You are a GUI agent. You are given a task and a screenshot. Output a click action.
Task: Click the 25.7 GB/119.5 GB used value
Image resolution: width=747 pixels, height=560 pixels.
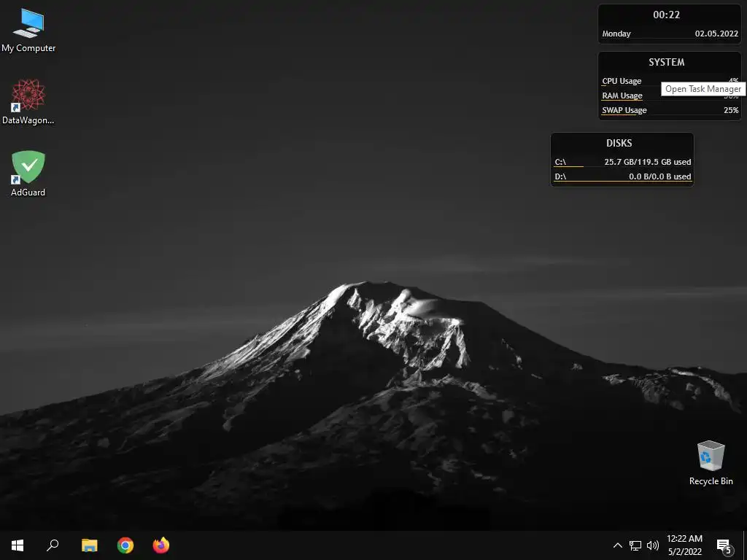[648, 162]
